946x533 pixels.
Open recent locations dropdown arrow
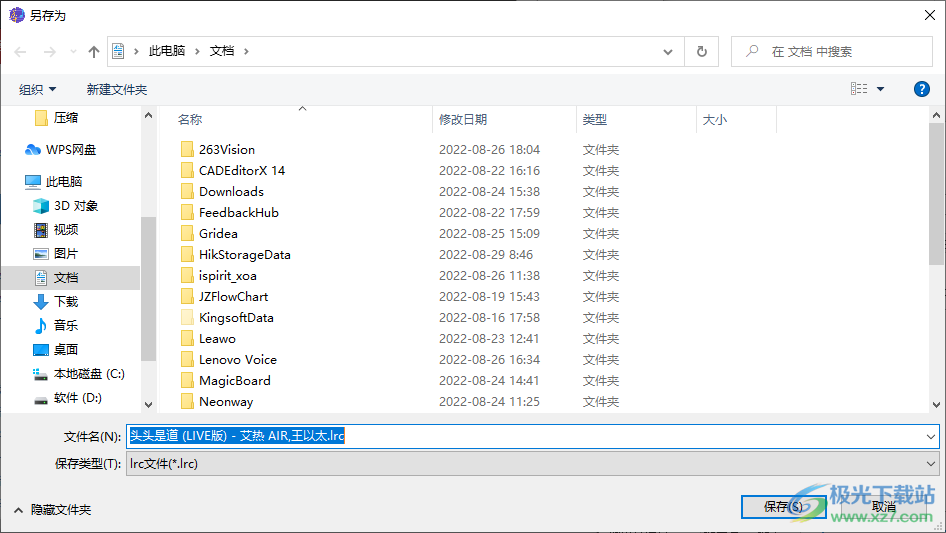(73, 52)
